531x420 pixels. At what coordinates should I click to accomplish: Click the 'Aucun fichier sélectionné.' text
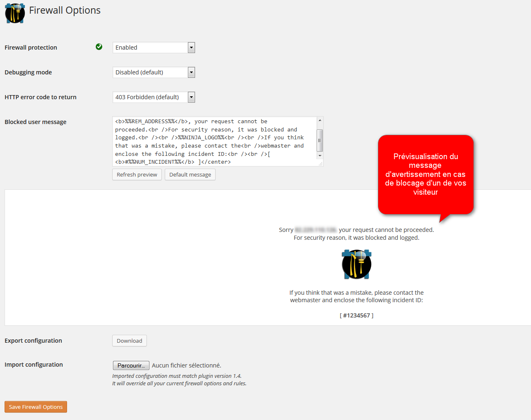[x=187, y=365]
